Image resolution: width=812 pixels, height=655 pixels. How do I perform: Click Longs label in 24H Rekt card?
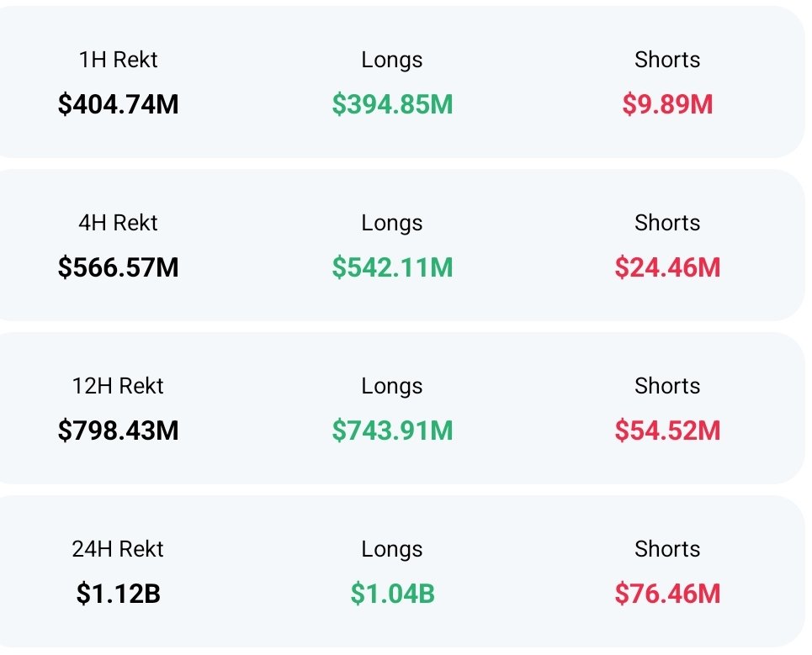392,549
